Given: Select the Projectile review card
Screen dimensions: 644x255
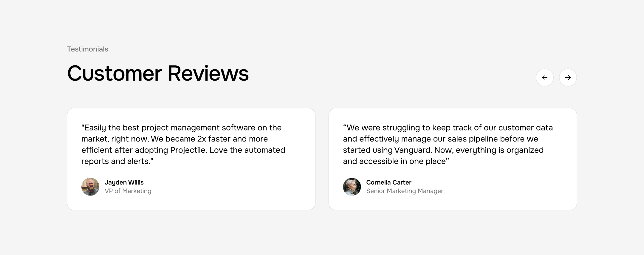Looking at the screenshot, I should click(x=191, y=158).
